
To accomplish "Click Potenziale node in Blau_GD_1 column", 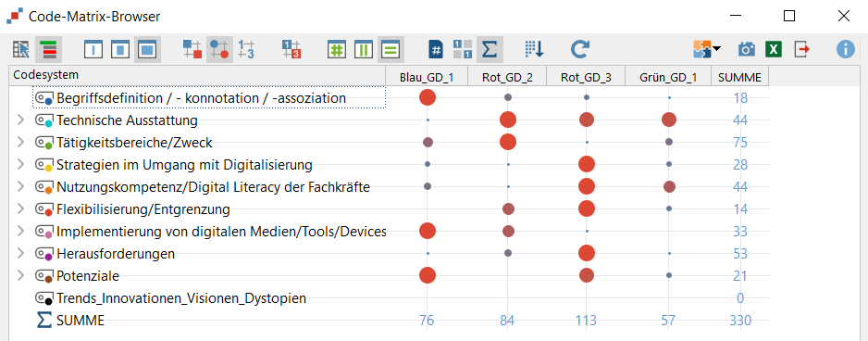I will [x=428, y=275].
